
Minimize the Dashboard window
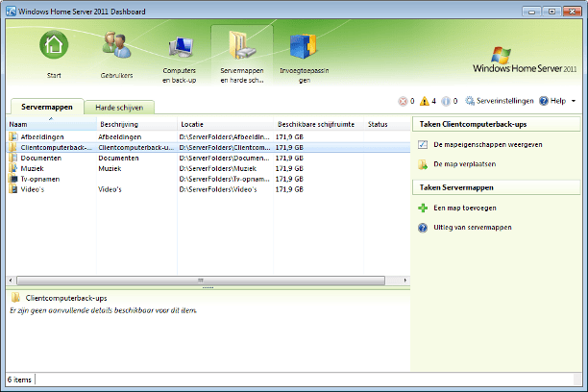tap(531, 12)
